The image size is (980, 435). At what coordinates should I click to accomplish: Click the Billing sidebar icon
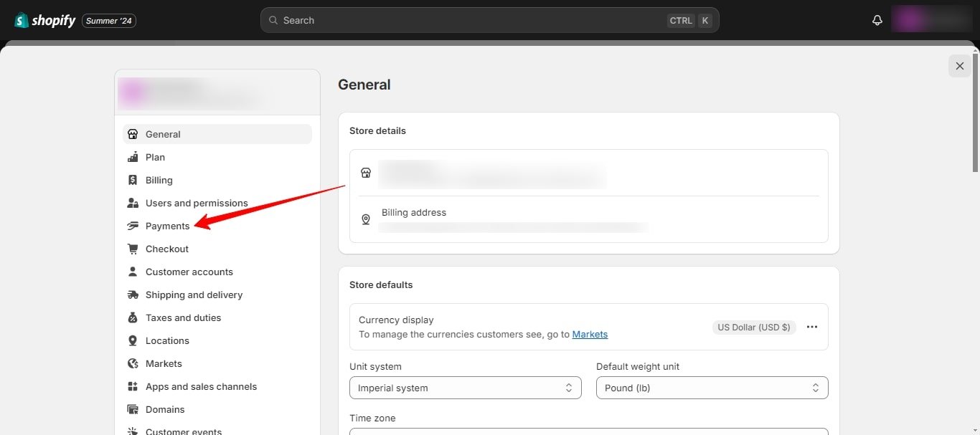tap(132, 180)
